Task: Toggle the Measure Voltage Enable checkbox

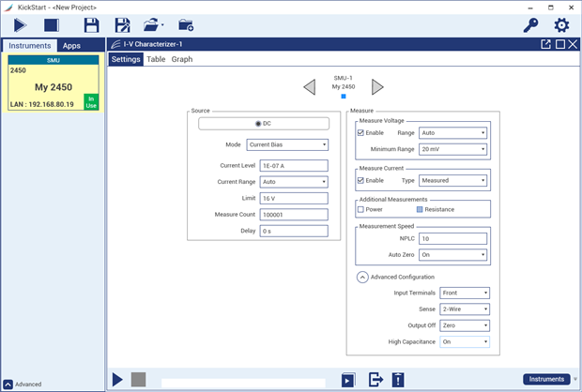Action: tap(360, 133)
